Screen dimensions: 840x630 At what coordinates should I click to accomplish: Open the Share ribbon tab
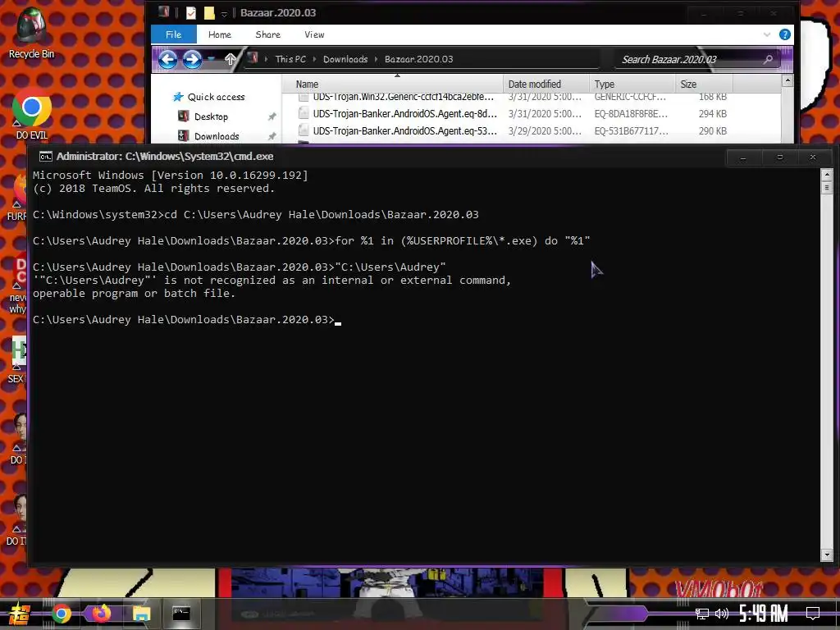[x=268, y=34]
